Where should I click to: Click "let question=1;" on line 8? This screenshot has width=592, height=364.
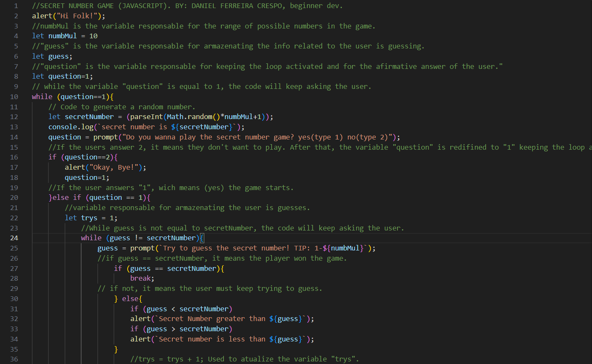tap(63, 77)
